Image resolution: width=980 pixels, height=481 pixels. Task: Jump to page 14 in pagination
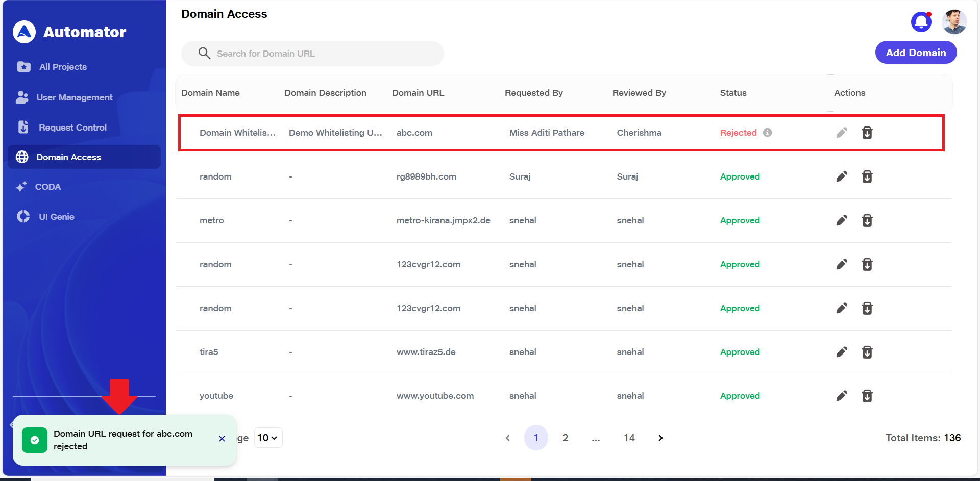click(629, 438)
